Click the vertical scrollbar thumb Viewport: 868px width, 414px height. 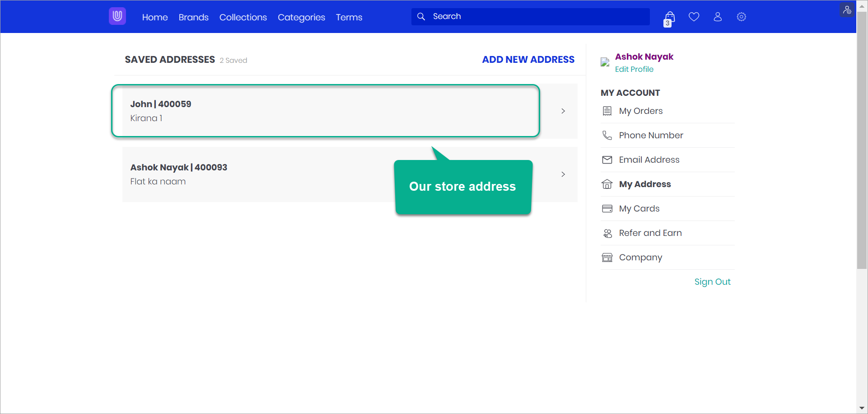pyautogui.click(x=862, y=140)
